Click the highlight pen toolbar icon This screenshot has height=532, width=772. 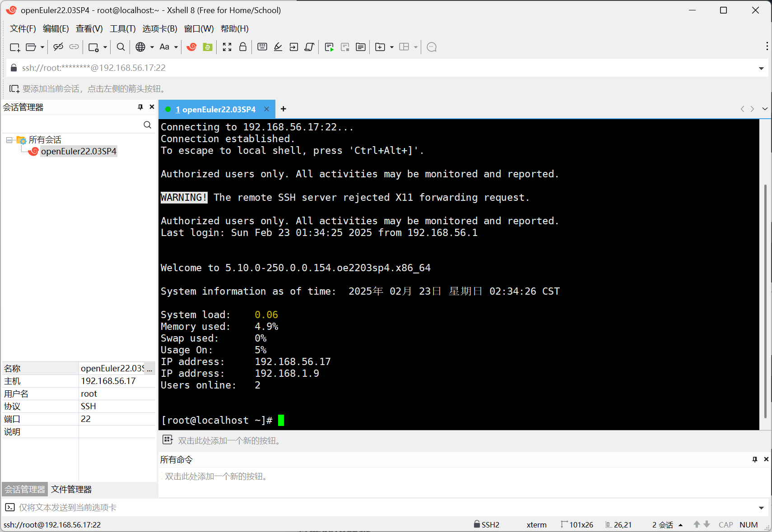(278, 47)
